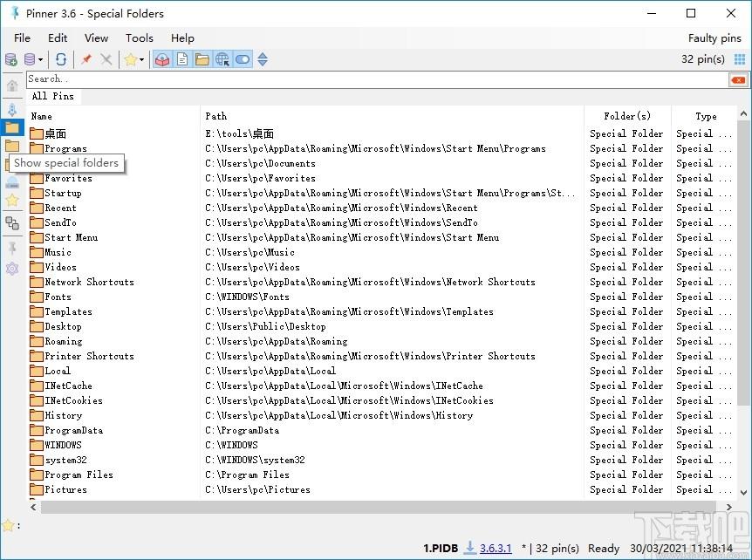Clear search with the red backspace icon
This screenshot has height=560, width=752.
coord(739,79)
